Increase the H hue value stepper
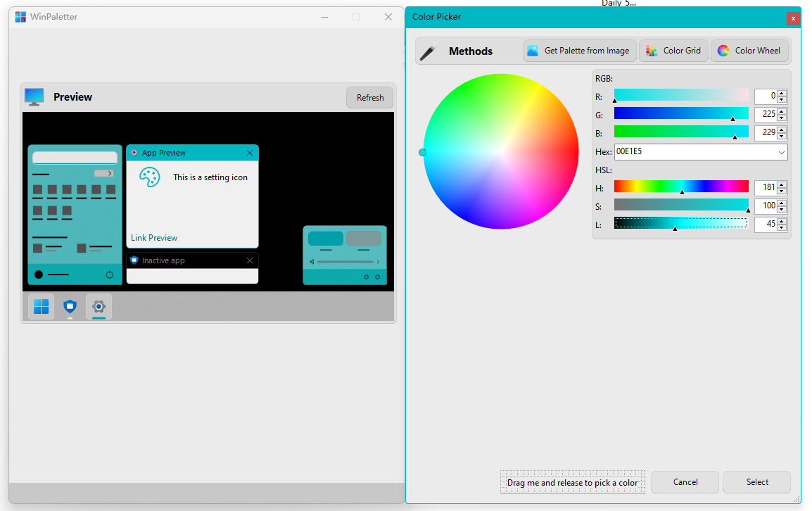This screenshot has width=812, height=511. tap(782, 184)
